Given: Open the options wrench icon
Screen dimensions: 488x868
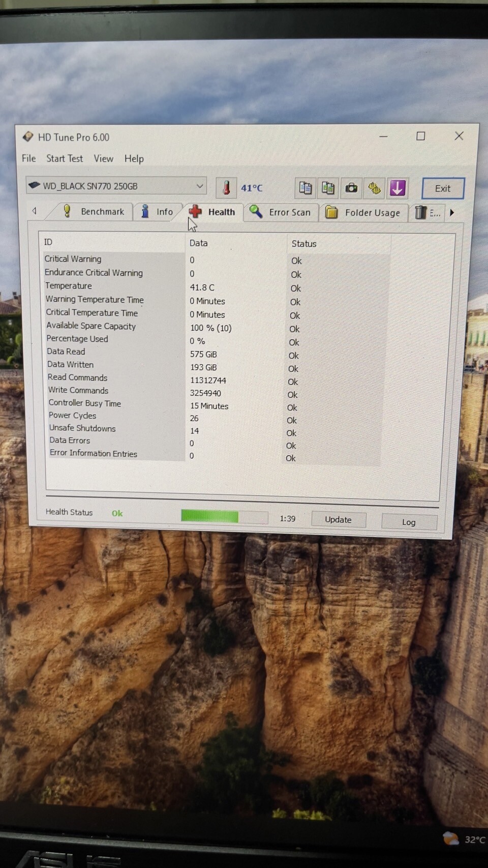Looking at the screenshot, I should point(374,188).
